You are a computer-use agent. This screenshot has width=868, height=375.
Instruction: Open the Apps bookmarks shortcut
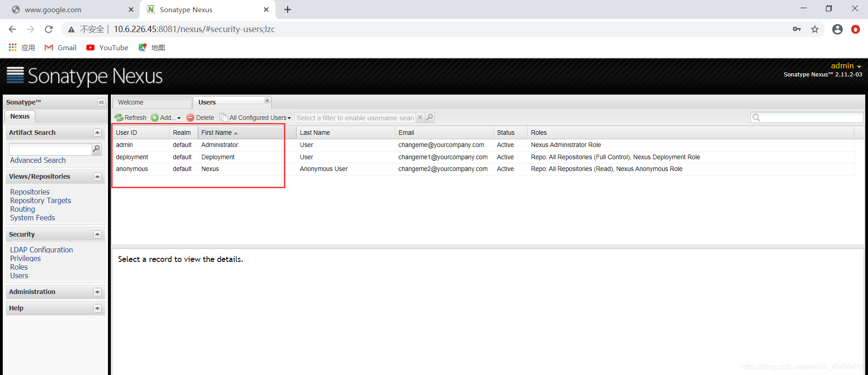point(22,47)
